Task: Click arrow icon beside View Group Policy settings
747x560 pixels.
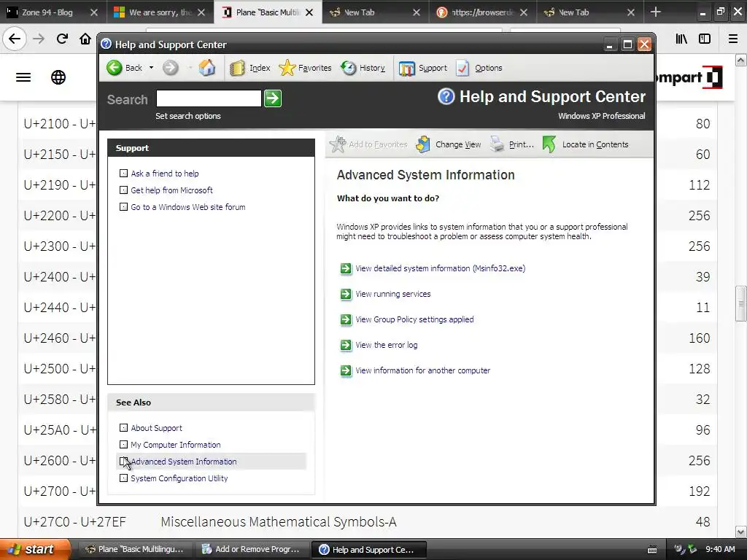Action: pos(345,319)
